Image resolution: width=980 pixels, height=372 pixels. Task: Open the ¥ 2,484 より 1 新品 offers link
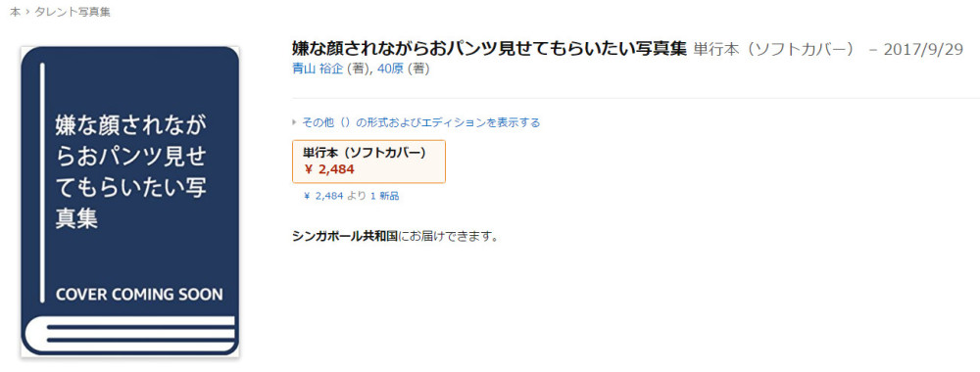point(351,196)
